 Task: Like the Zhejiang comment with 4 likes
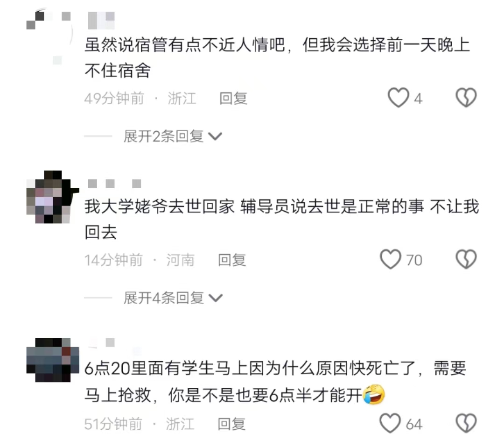pyautogui.click(x=398, y=98)
